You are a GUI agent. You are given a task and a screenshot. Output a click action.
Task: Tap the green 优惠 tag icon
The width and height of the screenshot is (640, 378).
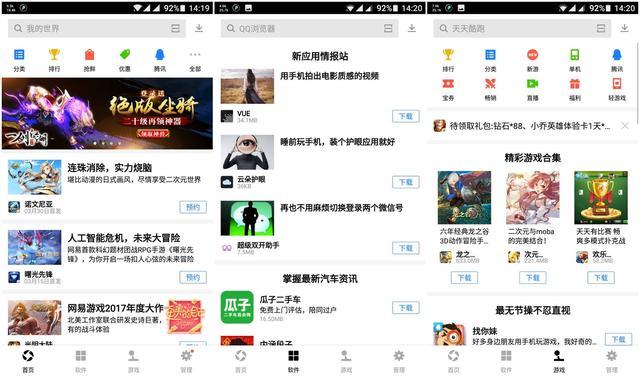pyautogui.click(x=124, y=55)
